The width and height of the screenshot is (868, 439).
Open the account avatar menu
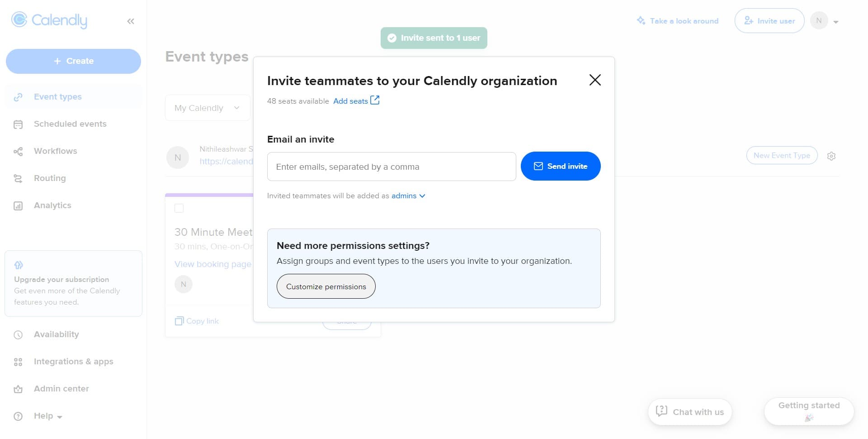point(824,21)
